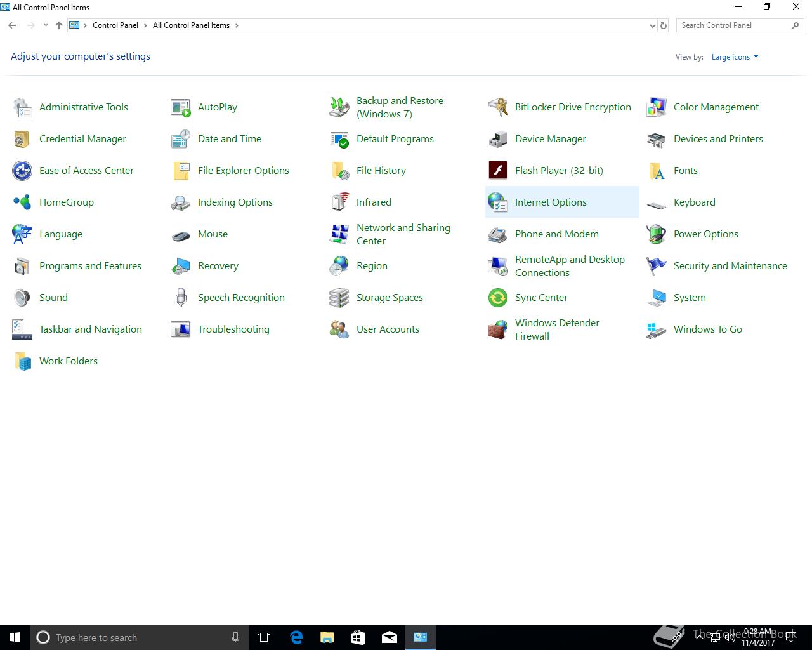Open the Region globe icon
This screenshot has width=812, height=650.
tap(339, 266)
